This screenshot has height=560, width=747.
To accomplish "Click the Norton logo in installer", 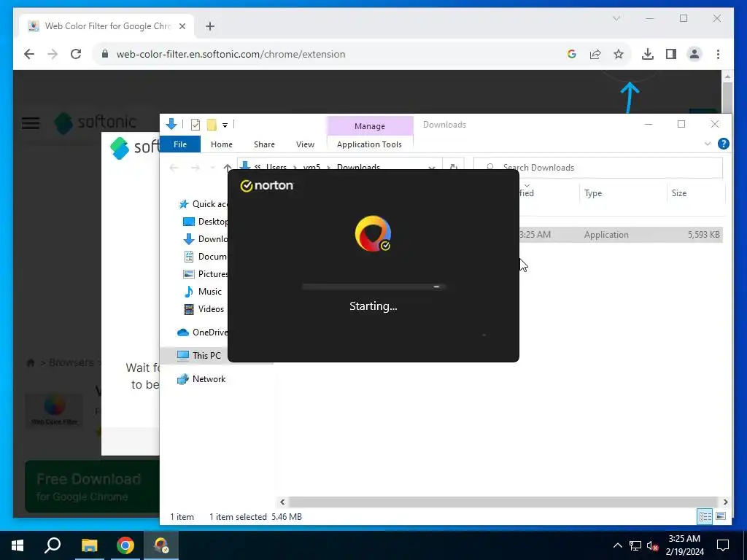I will (267, 185).
